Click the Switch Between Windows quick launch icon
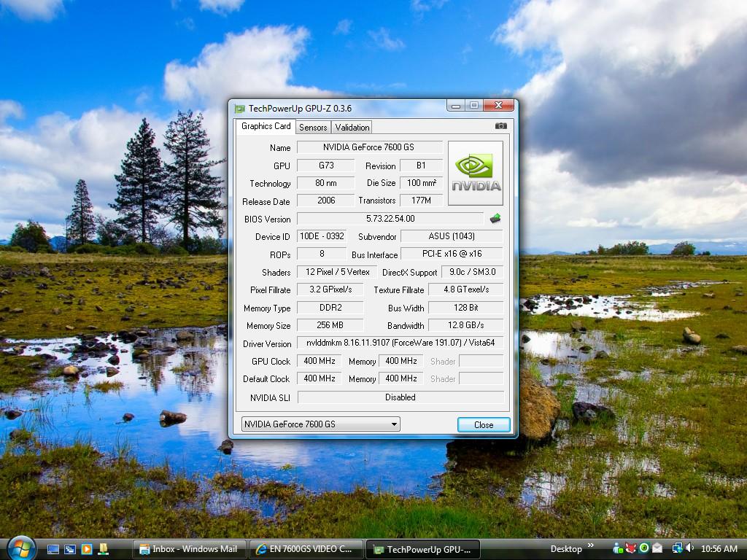This screenshot has height=560, width=747. click(70, 549)
